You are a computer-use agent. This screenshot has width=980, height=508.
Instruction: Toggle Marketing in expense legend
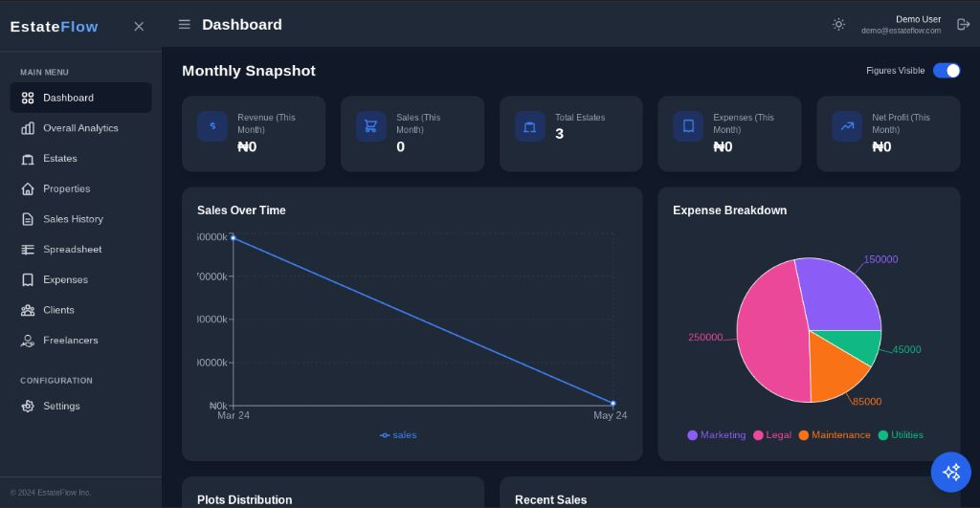(x=716, y=435)
